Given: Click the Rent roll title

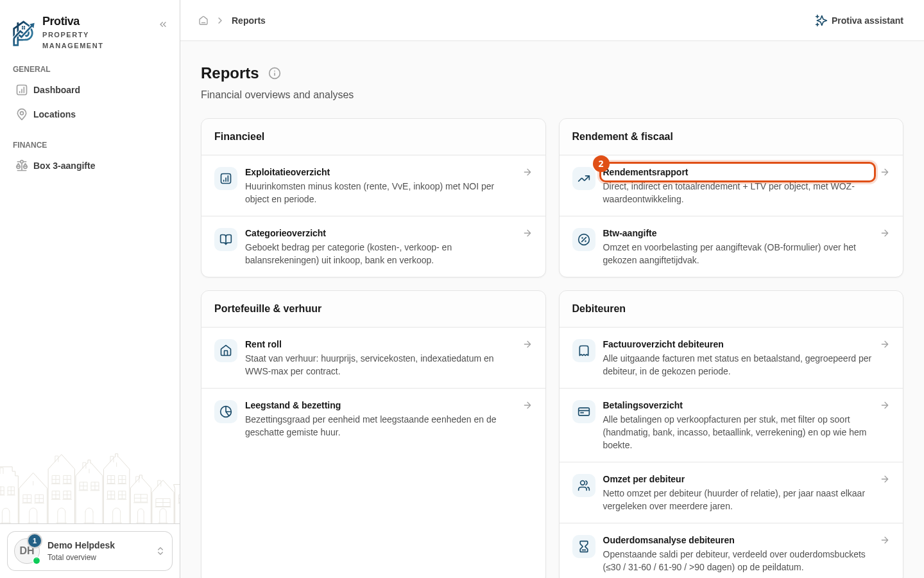Looking at the screenshot, I should click(263, 344).
